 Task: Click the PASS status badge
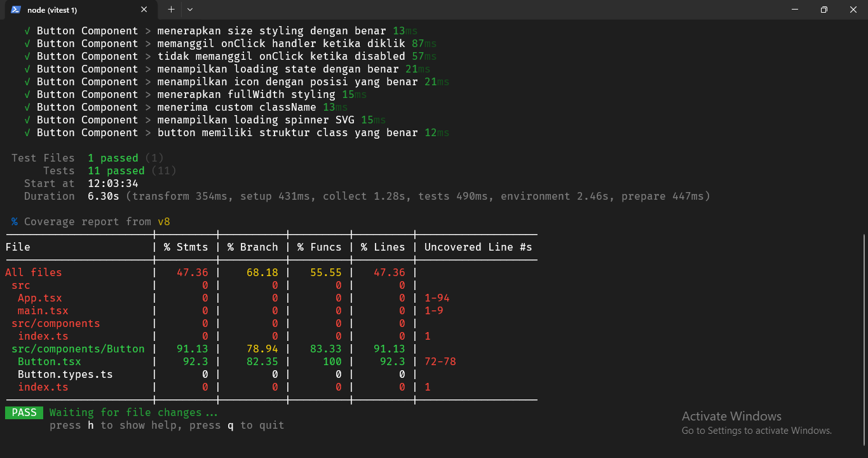point(24,412)
